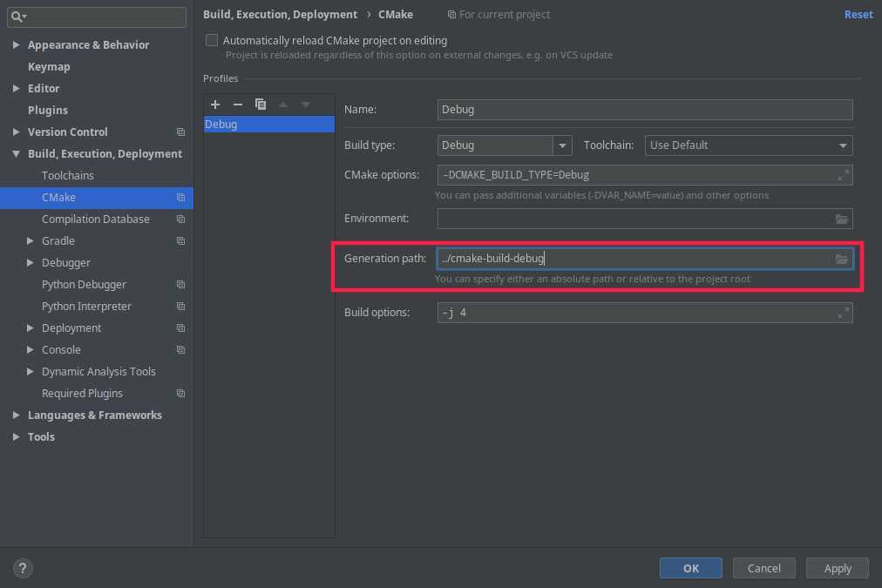Click the Generation path field

click(645, 259)
